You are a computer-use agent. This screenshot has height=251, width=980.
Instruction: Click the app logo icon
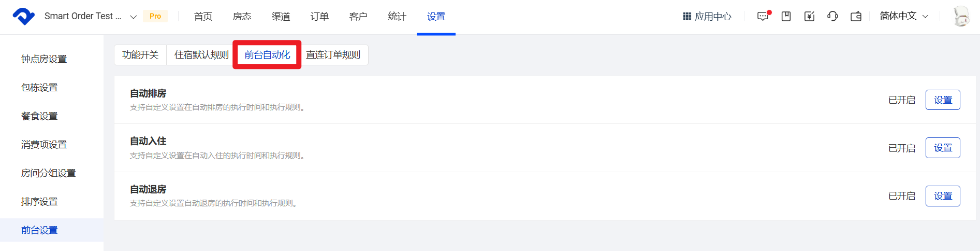(23, 16)
